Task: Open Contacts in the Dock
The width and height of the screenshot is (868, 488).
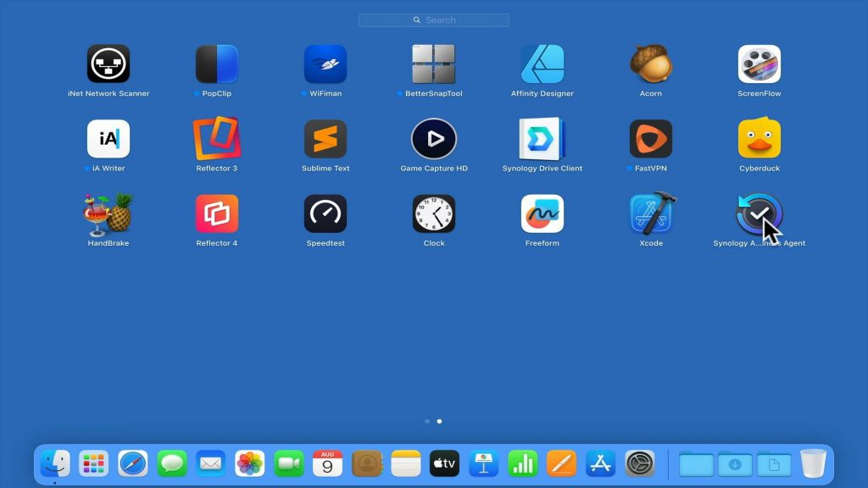Action: (x=367, y=463)
